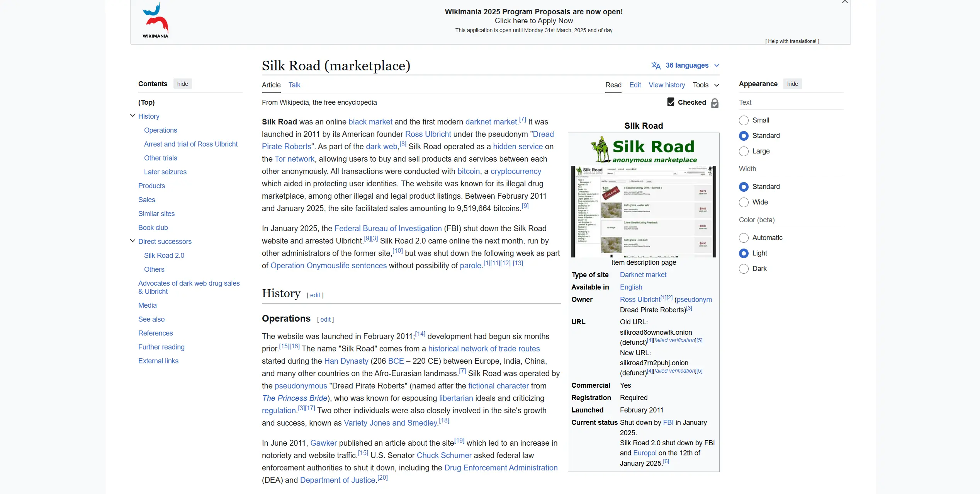This screenshot has width=980, height=494.
Task: Select Automatic color mode
Action: point(744,238)
